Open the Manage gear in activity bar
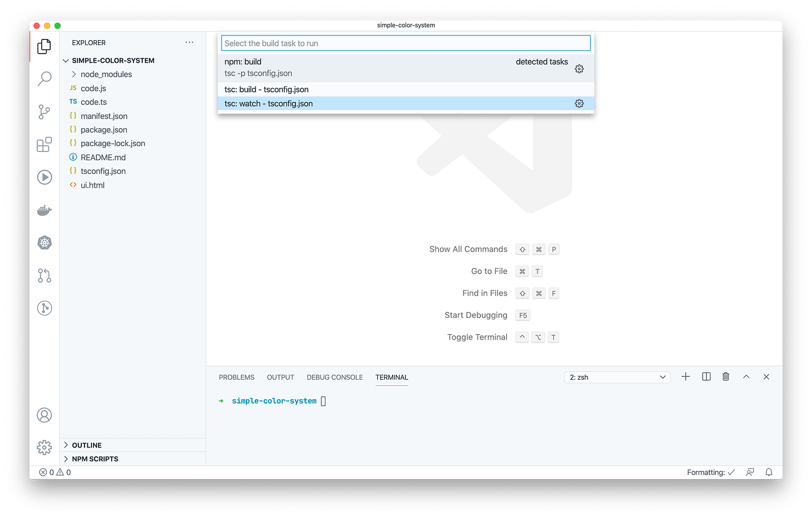Viewport: 812px width, 518px height. [x=44, y=447]
